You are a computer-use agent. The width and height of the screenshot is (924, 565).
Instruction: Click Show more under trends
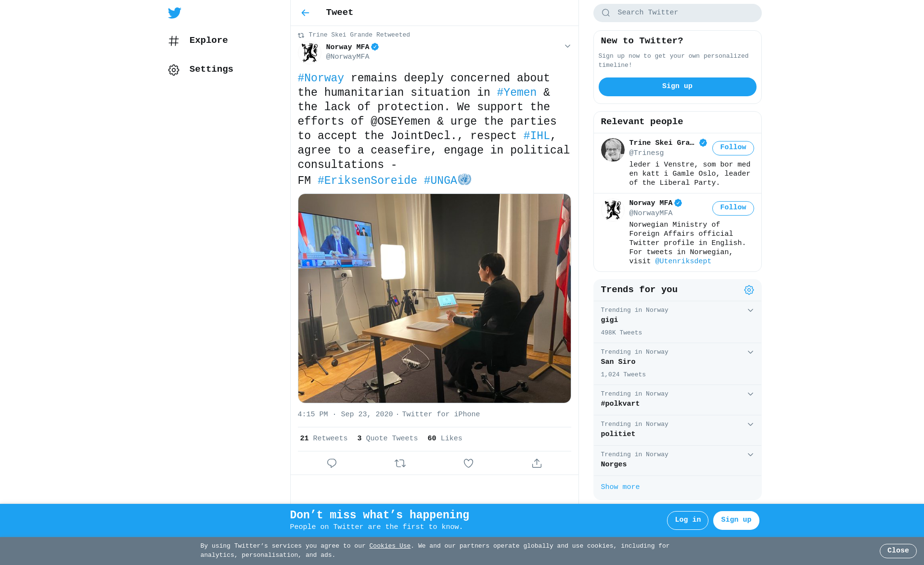[x=620, y=487]
